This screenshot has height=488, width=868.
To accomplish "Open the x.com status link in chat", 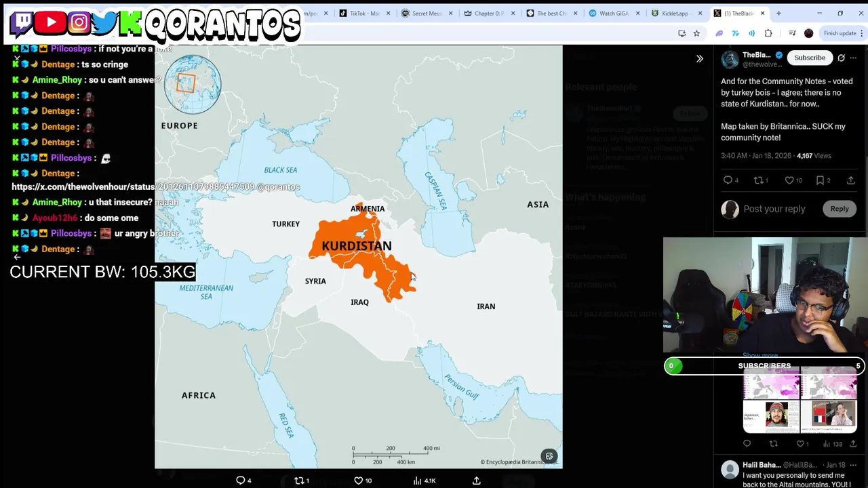I will point(133,187).
